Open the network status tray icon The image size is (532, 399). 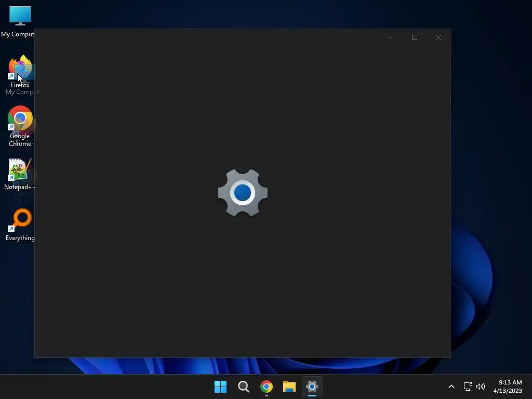tap(468, 387)
